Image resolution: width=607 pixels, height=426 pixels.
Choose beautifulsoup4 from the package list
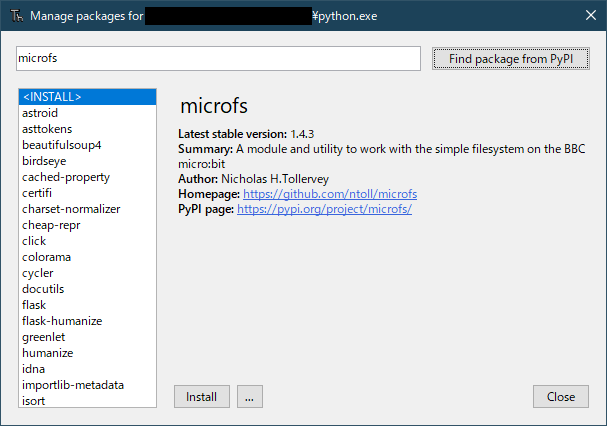pos(62,145)
